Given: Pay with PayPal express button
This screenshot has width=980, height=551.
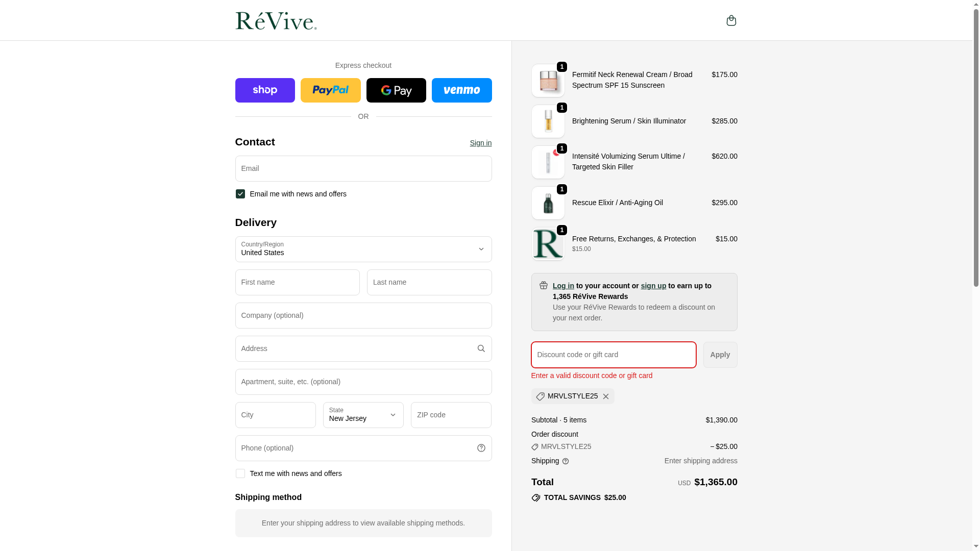Looking at the screenshot, I should [x=330, y=90].
